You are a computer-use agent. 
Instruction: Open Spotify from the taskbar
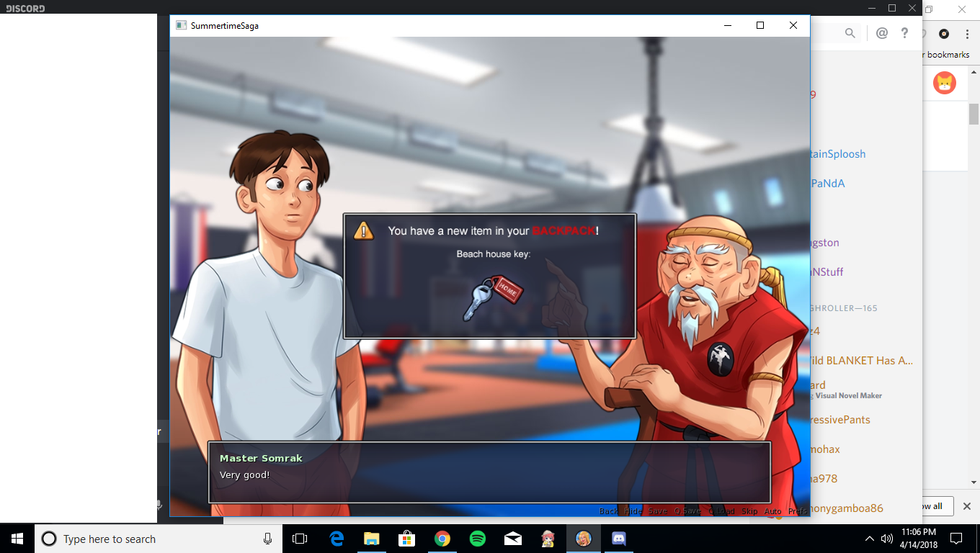tap(477, 539)
